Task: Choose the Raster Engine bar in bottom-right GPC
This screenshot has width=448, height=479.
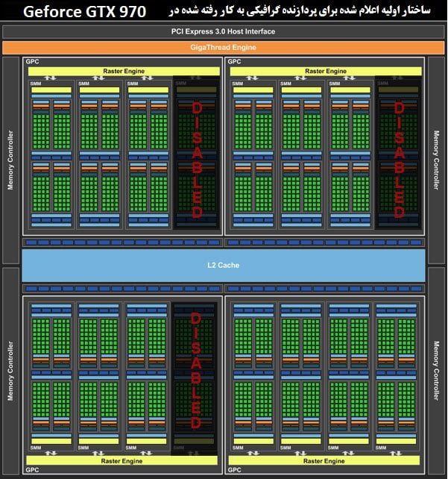Action: (326, 460)
